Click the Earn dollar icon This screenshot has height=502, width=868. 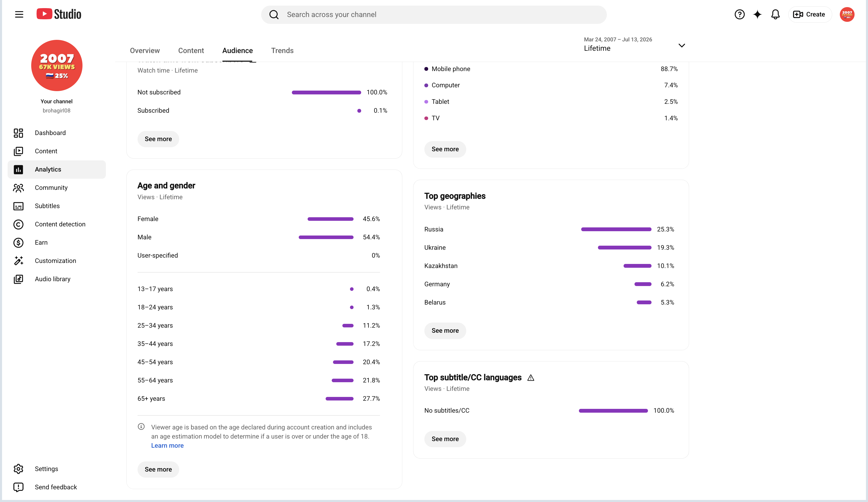tap(18, 243)
